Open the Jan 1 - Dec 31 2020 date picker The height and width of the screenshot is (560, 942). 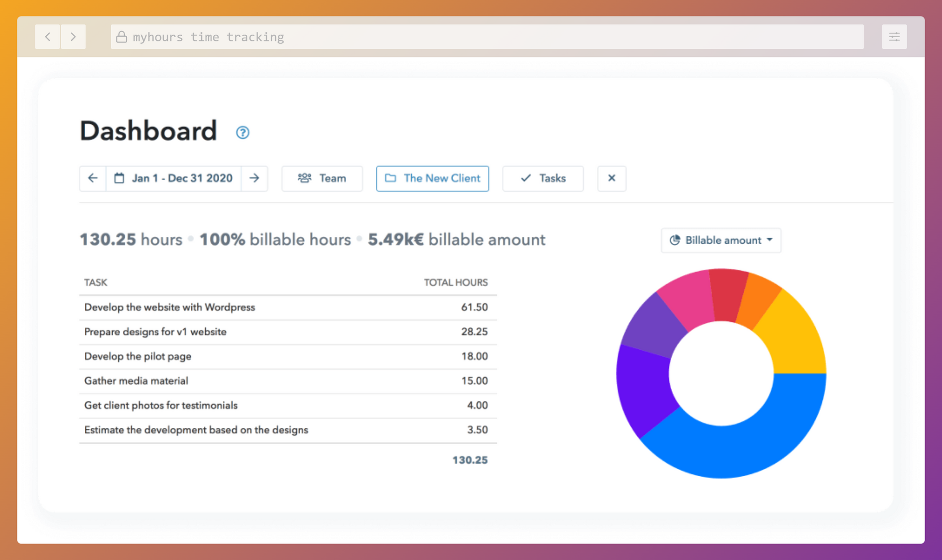click(x=174, y=178)
